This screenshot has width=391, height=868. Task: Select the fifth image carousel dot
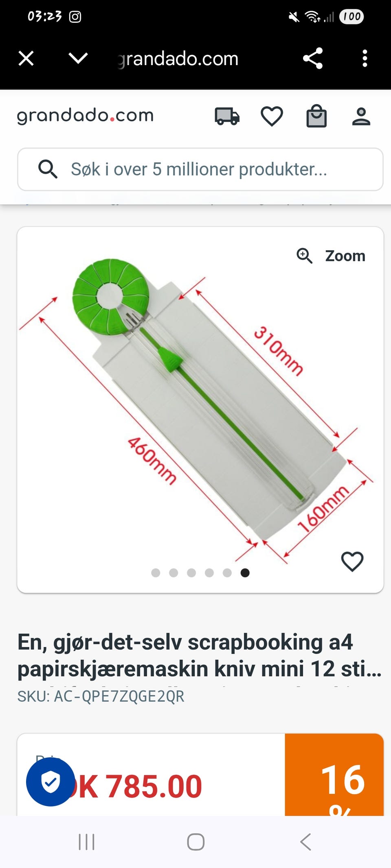227,573
